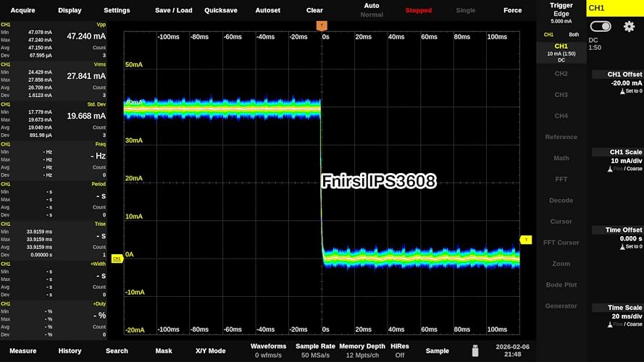
Task: Open the CH1 settings gear icon
Action: [629, 27]
